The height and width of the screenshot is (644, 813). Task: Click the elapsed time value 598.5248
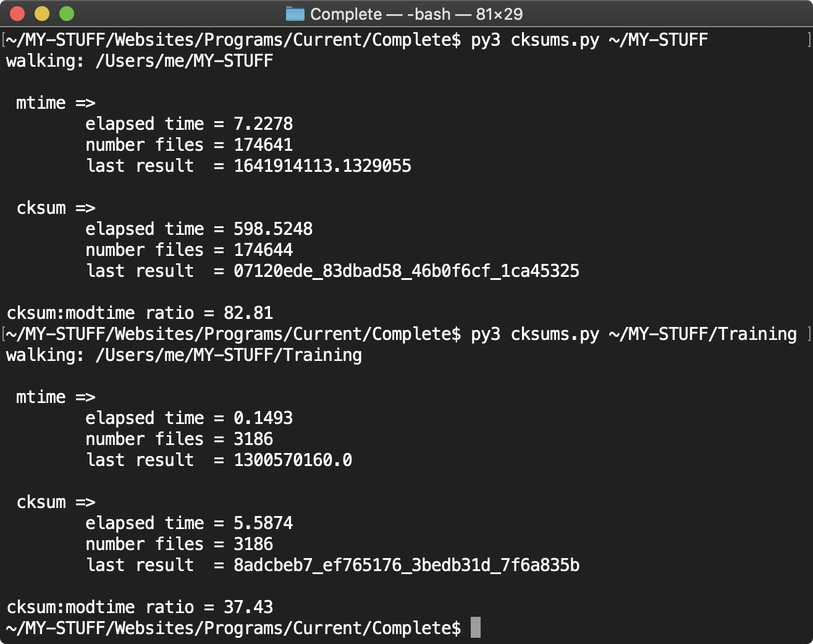click(272, 229)
